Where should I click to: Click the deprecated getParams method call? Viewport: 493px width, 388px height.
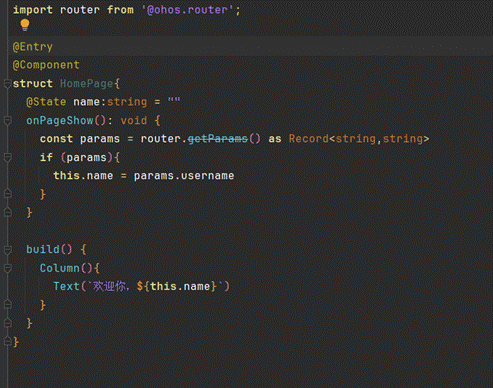coord(218,139)
